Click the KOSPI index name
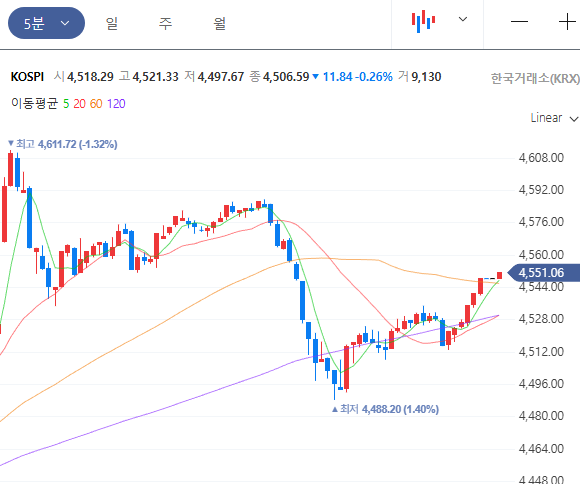Viewport: 580px width, 484px height. click(27, 77)
